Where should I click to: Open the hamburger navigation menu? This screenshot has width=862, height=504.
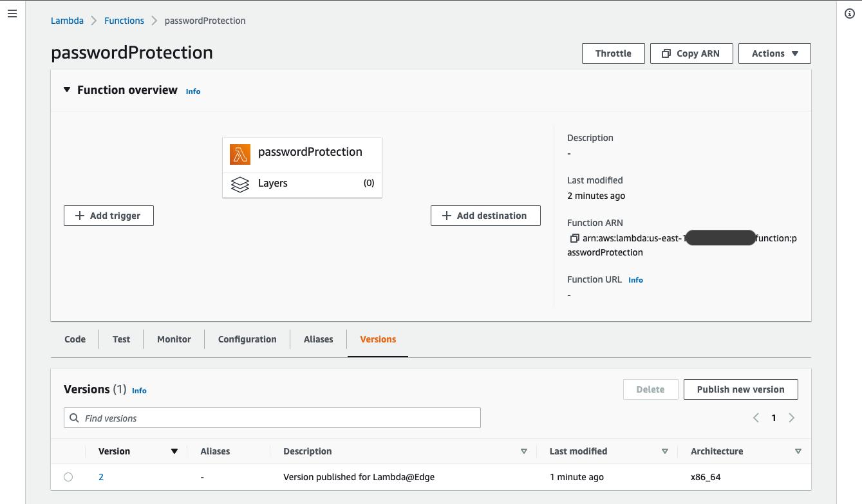(x=12, y=14)
